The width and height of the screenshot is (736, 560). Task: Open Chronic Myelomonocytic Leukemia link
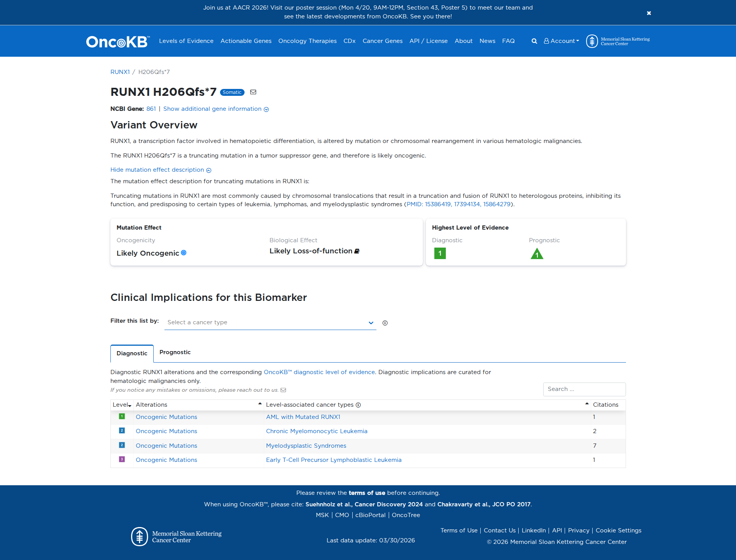(317, 431)
